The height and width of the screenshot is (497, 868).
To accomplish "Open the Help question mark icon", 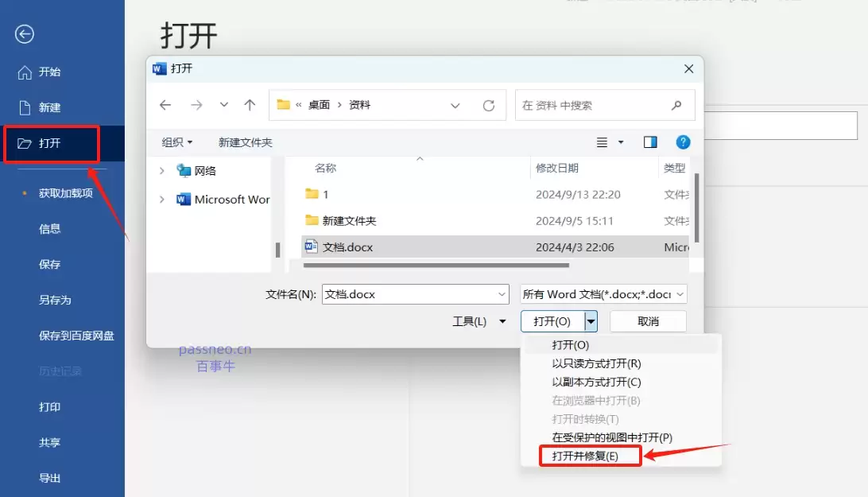I will 684,142.
